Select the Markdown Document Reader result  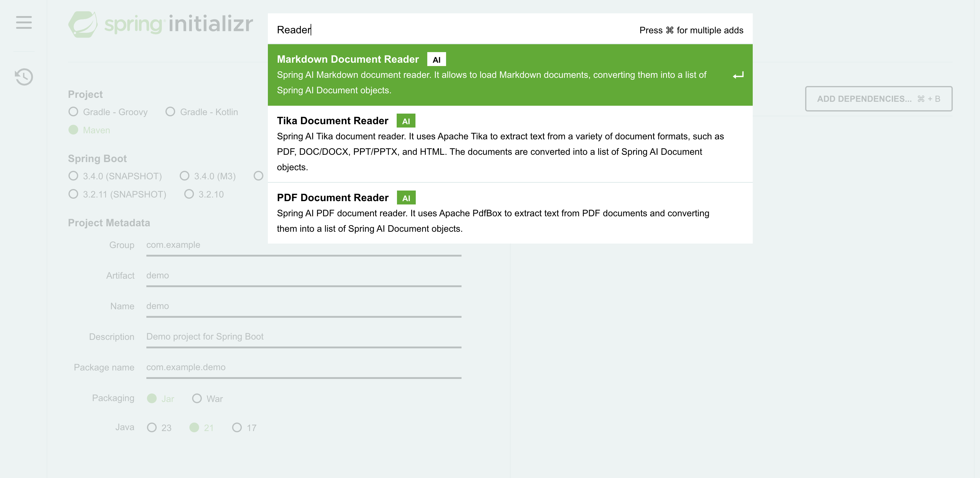(x=510, y=75)
